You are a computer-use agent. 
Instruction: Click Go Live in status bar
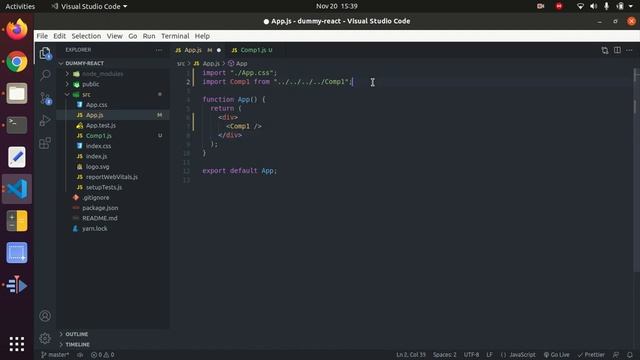coord(556,355)
